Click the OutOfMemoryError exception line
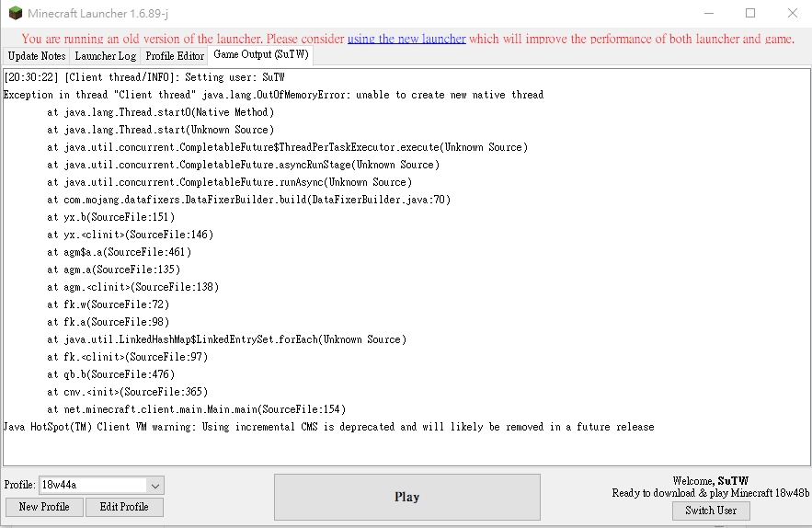The height and width of the screenshot is (528, 812). [273, 95]
